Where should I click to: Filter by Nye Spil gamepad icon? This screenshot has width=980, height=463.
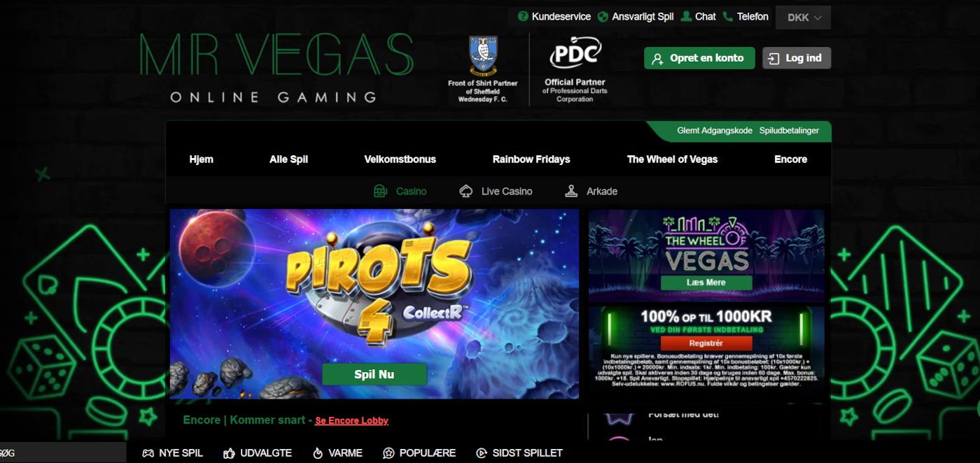pos(148,453)
